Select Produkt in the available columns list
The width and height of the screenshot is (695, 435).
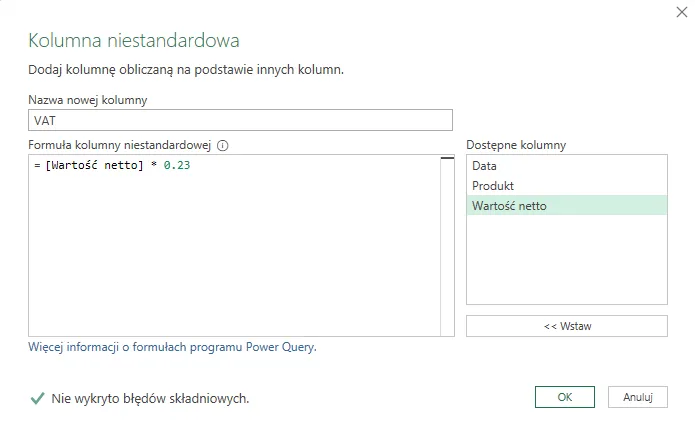493,186
